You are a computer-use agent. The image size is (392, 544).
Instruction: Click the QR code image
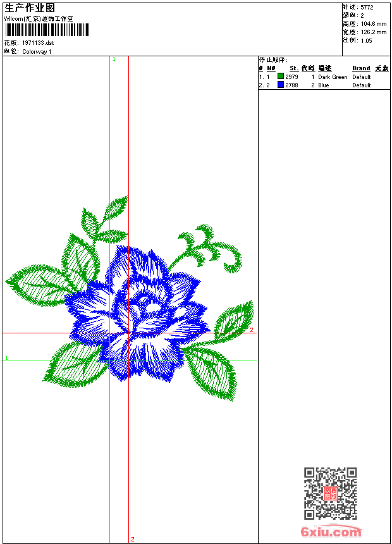[330, 493]
